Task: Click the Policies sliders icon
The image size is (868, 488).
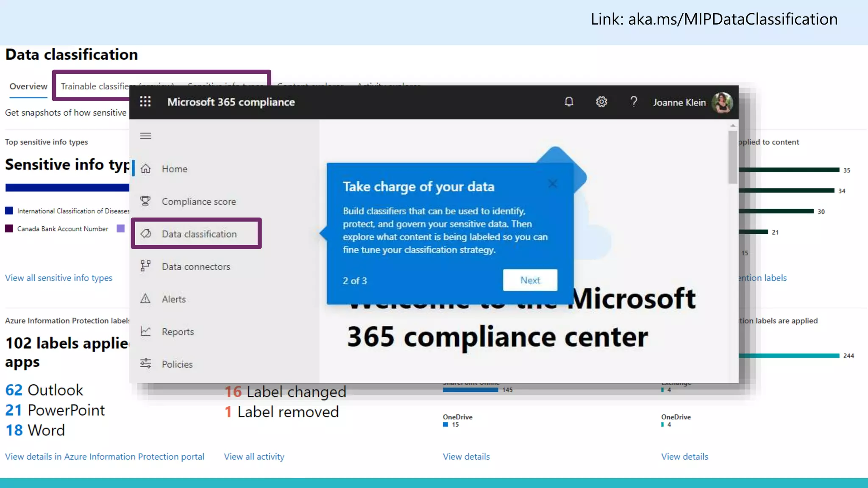Action: [145, 363]
